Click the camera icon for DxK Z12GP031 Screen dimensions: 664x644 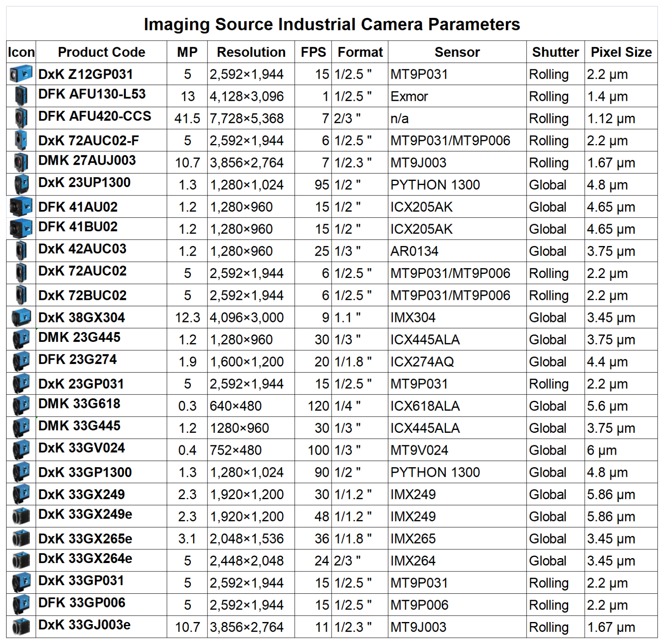pos(21,74)
